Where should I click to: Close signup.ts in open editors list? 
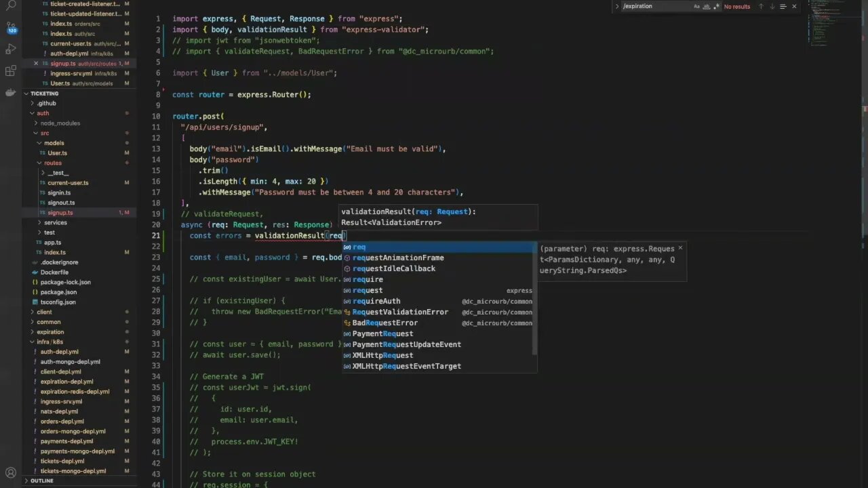[x=36, y=64]
